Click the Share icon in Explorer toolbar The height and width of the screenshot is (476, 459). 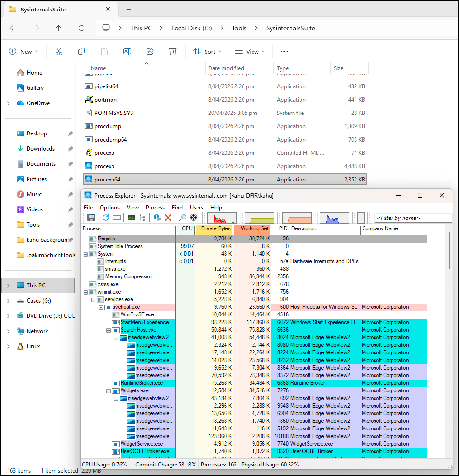click(150, 52)
